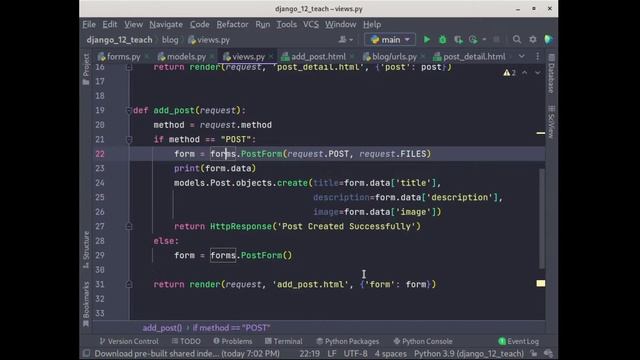Click fold marker on line 16

[x=129, y=67]
